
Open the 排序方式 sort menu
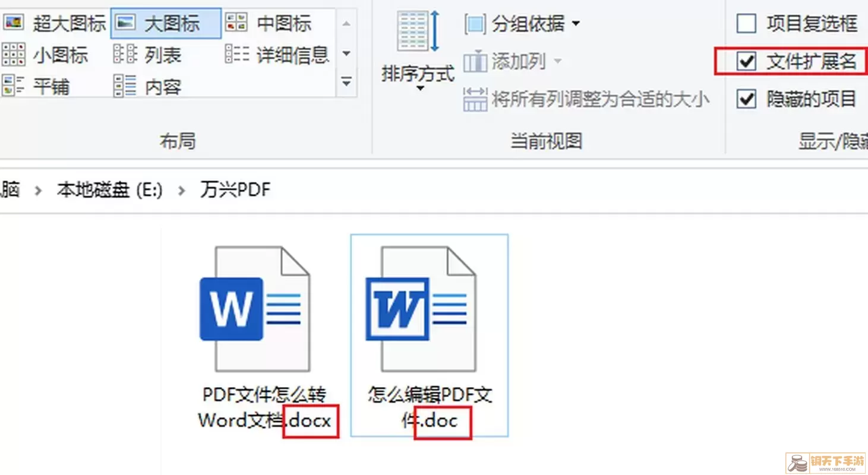418,52
